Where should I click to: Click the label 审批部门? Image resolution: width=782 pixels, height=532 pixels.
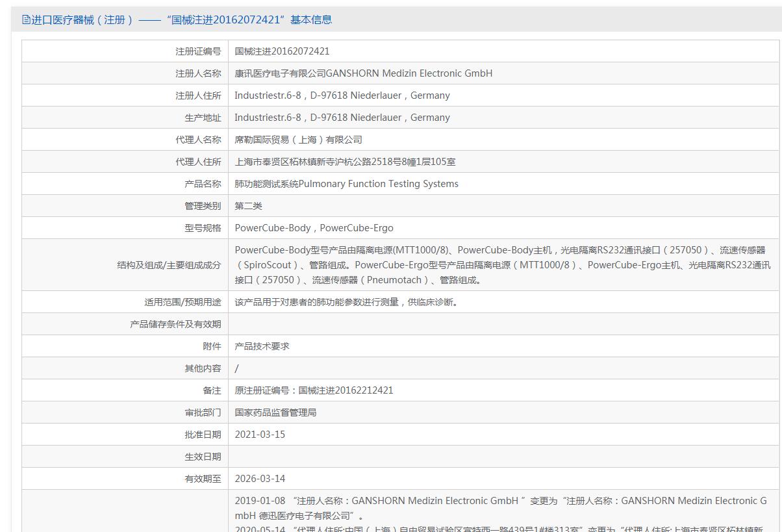[x=203, y=412]
